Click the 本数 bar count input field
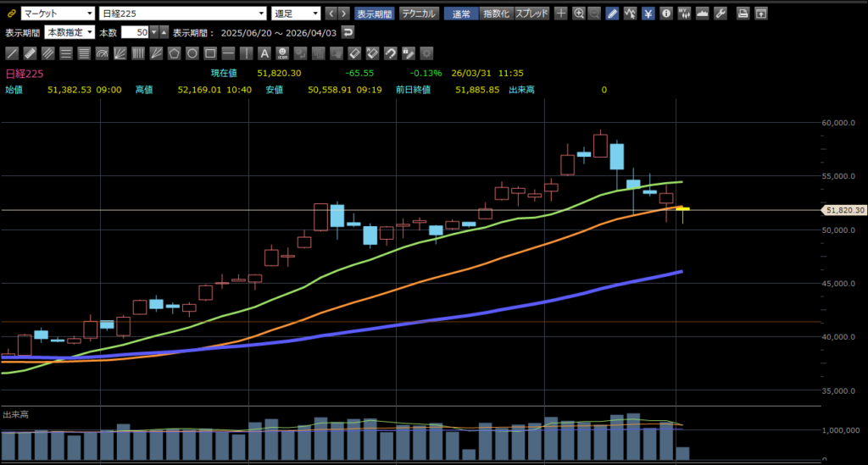The width and height of the screenshot is (868, 465). pyautogui.click(x=135, y=32)
